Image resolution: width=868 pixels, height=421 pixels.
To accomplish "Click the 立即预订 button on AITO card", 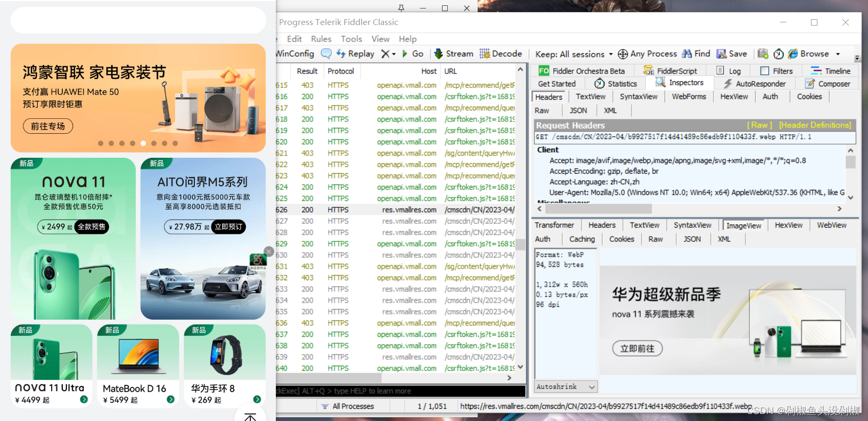I will [228, 226].
